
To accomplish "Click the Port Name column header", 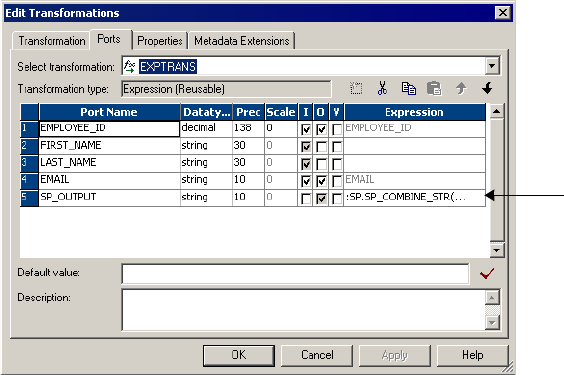I will [x=109, y=112].
